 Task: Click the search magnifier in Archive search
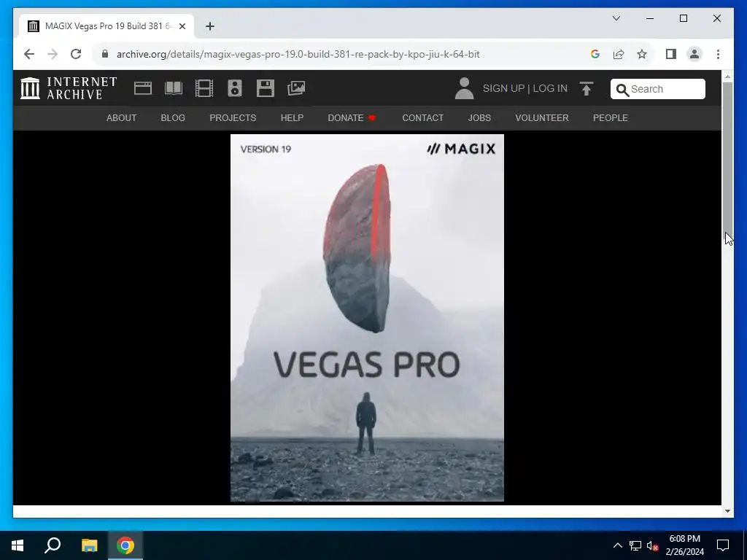[x=622, y=90]
